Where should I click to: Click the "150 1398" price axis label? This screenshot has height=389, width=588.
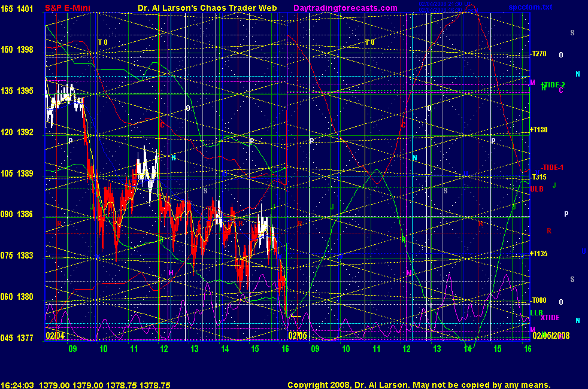tap(17, 50)
